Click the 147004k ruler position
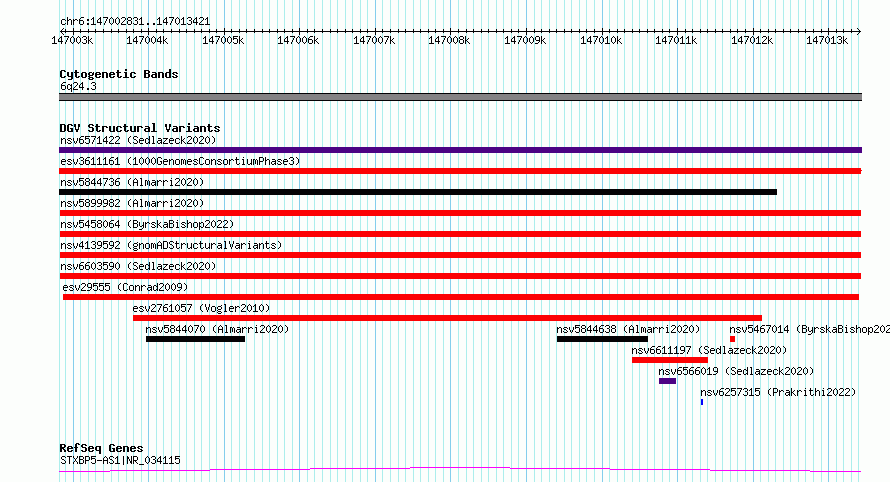Image resolution: width=890 pixels, height=482 pixels. (x=147, y=40)
